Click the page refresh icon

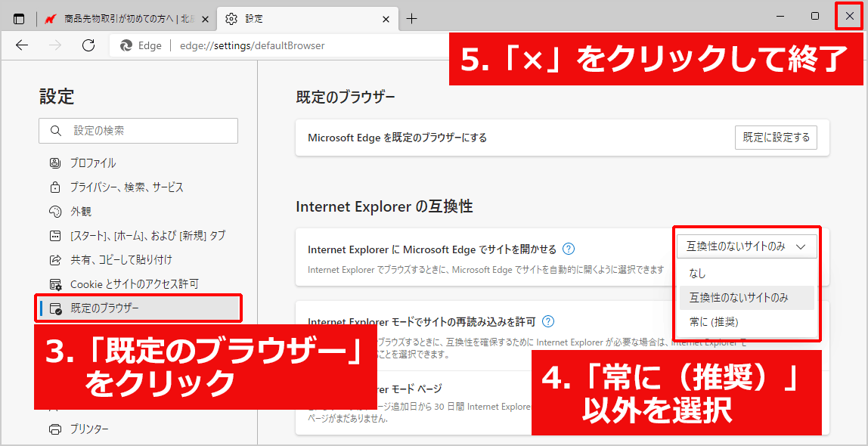pyautogui.click(x=88, y=45)
